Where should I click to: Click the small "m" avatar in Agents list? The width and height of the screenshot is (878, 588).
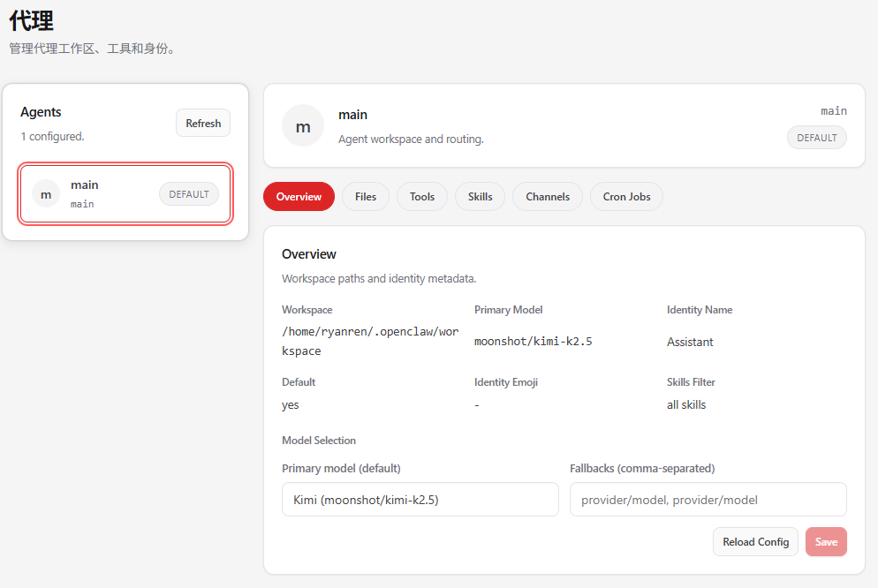pos(46,194)
